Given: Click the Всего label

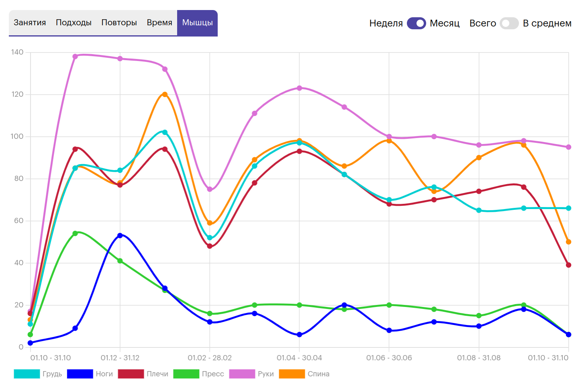Looking at the screenshot, I should pyautogui.click(x=482, y=23).
